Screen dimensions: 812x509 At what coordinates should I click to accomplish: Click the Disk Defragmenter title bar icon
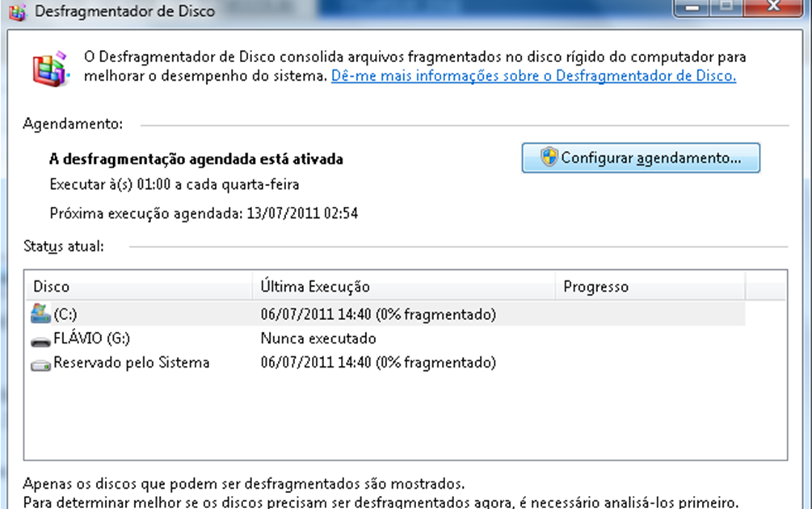point(17,11)
